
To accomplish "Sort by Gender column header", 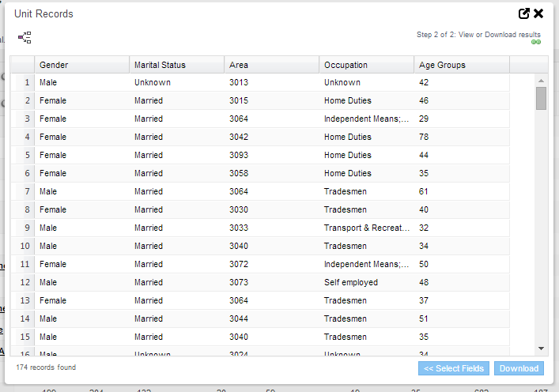I will pyautogui.click(x=81, y=65).
